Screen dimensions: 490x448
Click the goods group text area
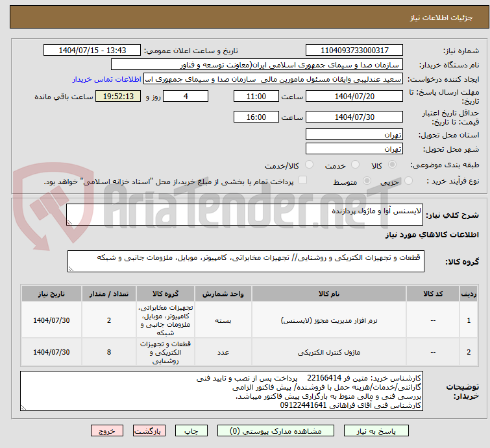pos(245,261)
